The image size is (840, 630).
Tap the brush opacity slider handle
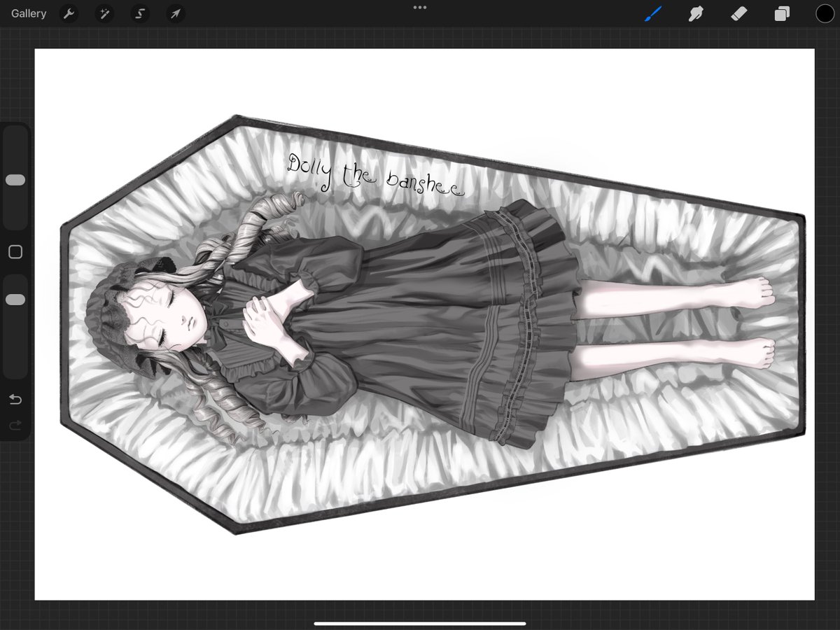[15, 300]
